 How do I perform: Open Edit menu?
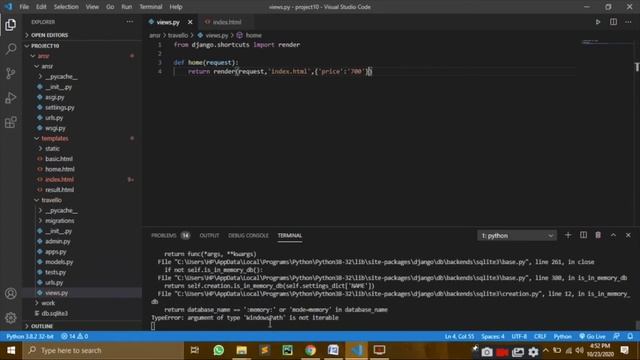[41, 7]
